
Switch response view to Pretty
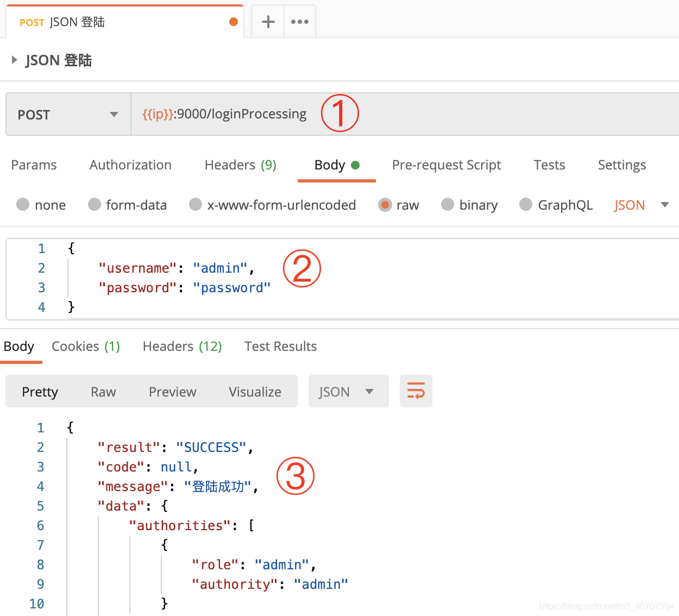tap(40, 392)
